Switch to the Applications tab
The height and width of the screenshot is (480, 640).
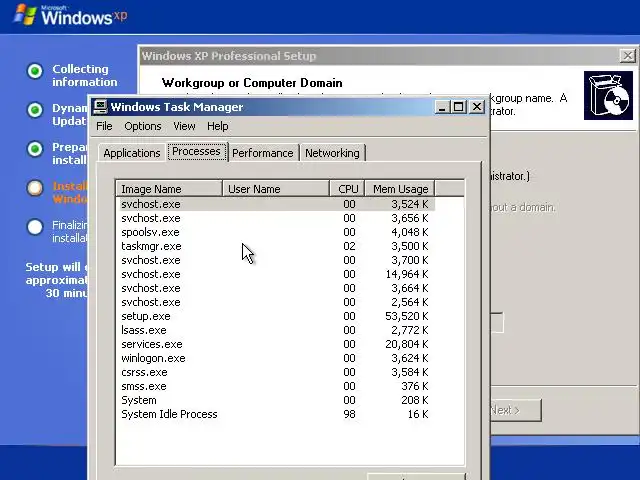click(132, 153)
